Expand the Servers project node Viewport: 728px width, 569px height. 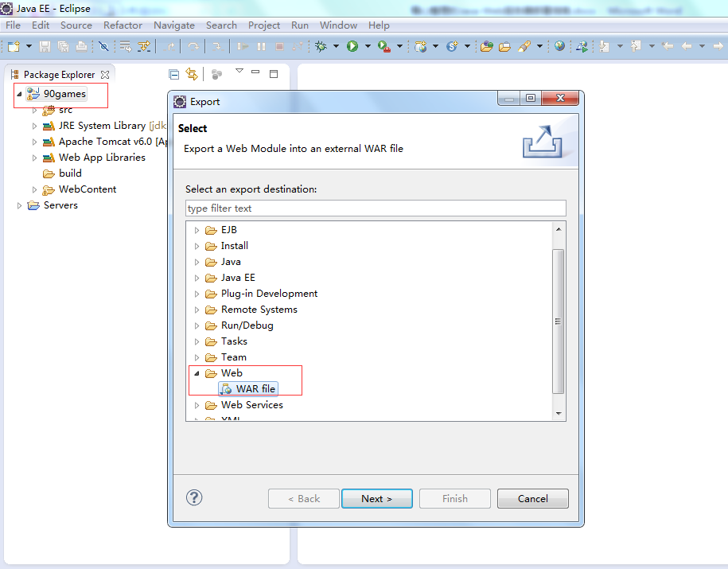point(19,205)
